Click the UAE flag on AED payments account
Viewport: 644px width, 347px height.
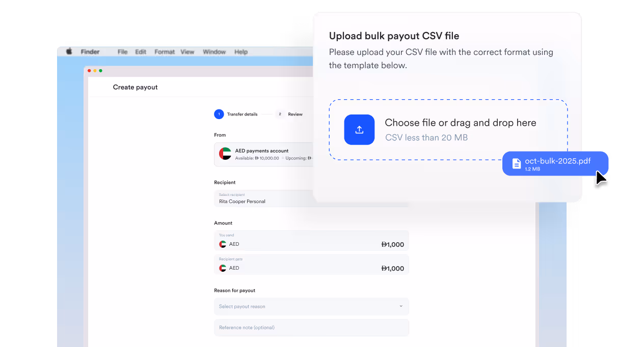(224, 154)
